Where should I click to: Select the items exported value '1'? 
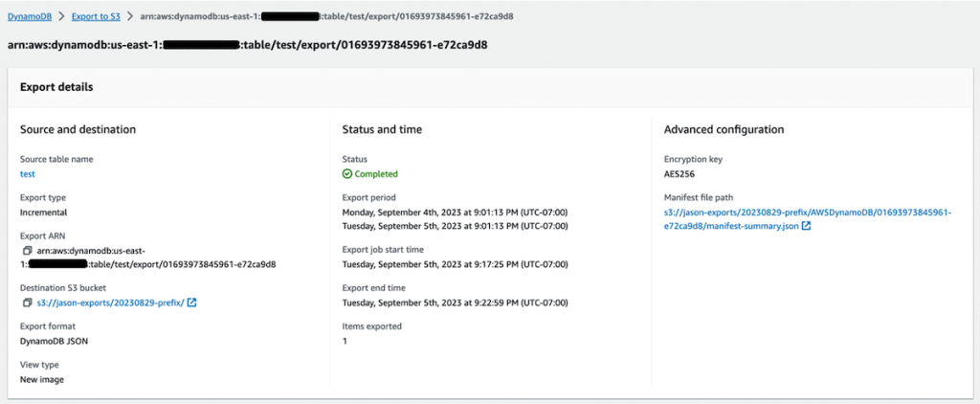(x=345, y=341)
